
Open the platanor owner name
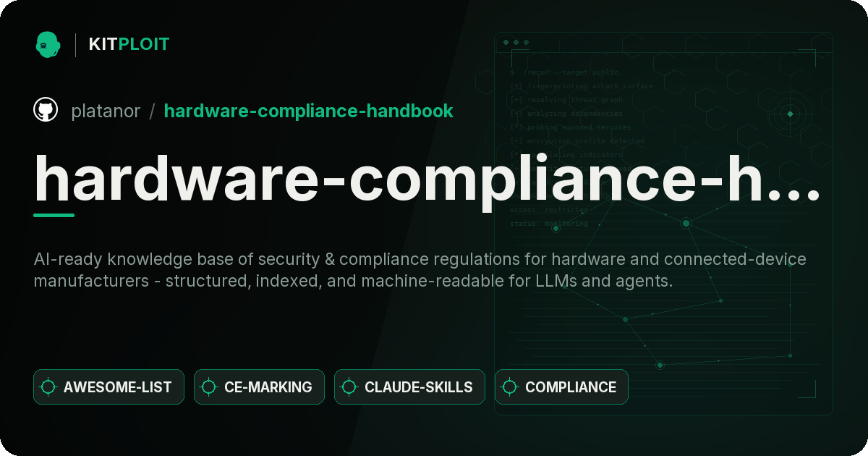tap(106, 111)
